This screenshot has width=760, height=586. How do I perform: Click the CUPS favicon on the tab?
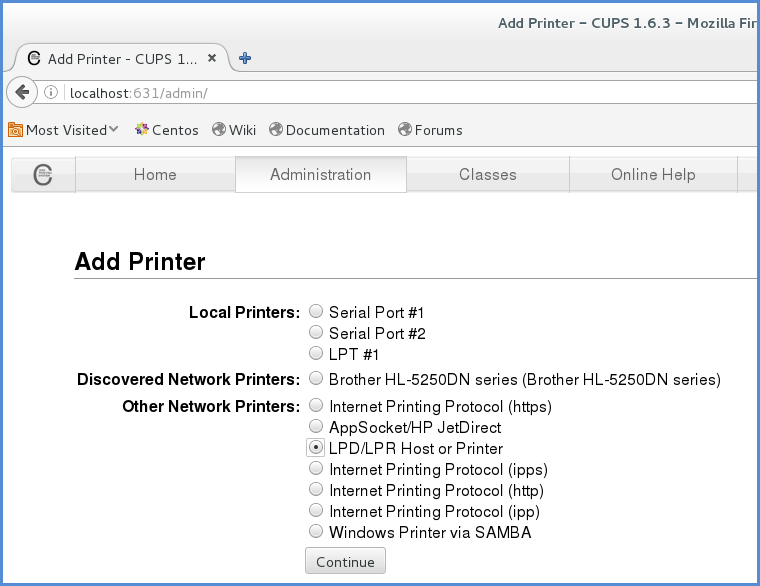coord(34,58)
